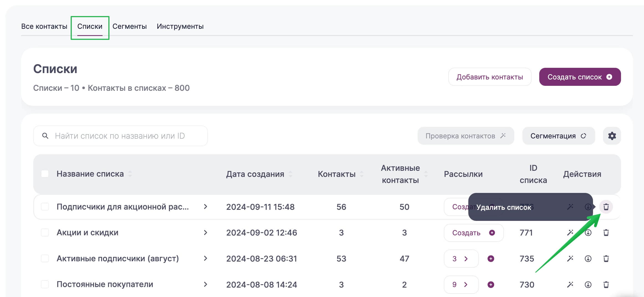Expand Постоянные покупатели list chevron
Image resolution: width=644 pixels, height=297 pixels.
pyautogui.click(x=205, y=285)
